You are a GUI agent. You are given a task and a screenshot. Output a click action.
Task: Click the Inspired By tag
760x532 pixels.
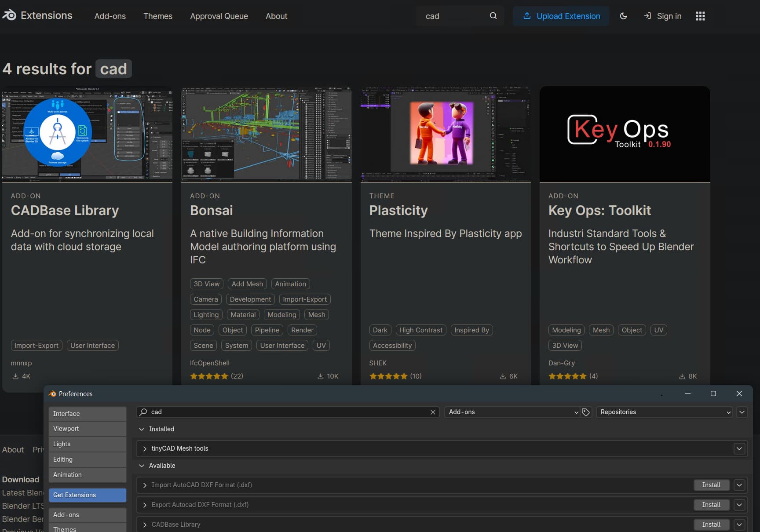(471, 330)
